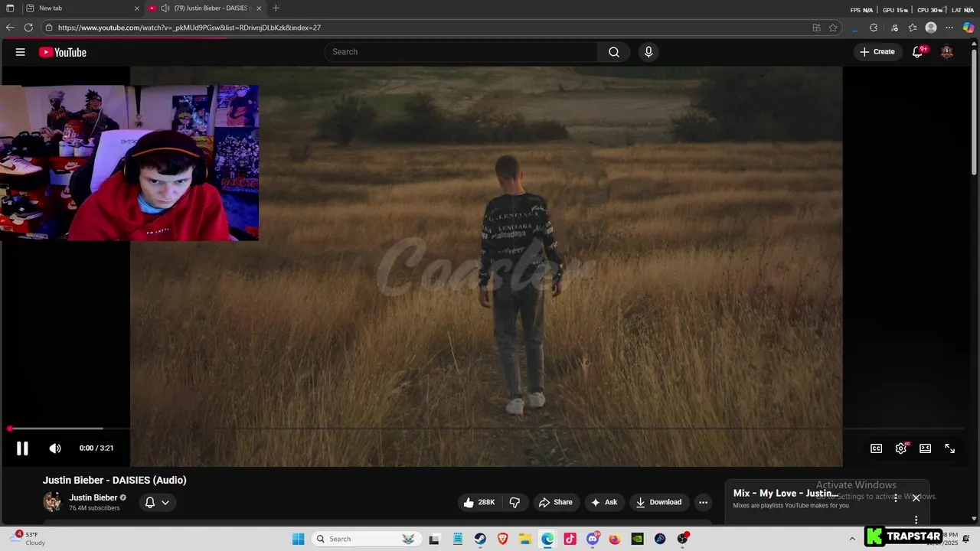Refresh the page
The image size is (980, 551).
(28, 28)
